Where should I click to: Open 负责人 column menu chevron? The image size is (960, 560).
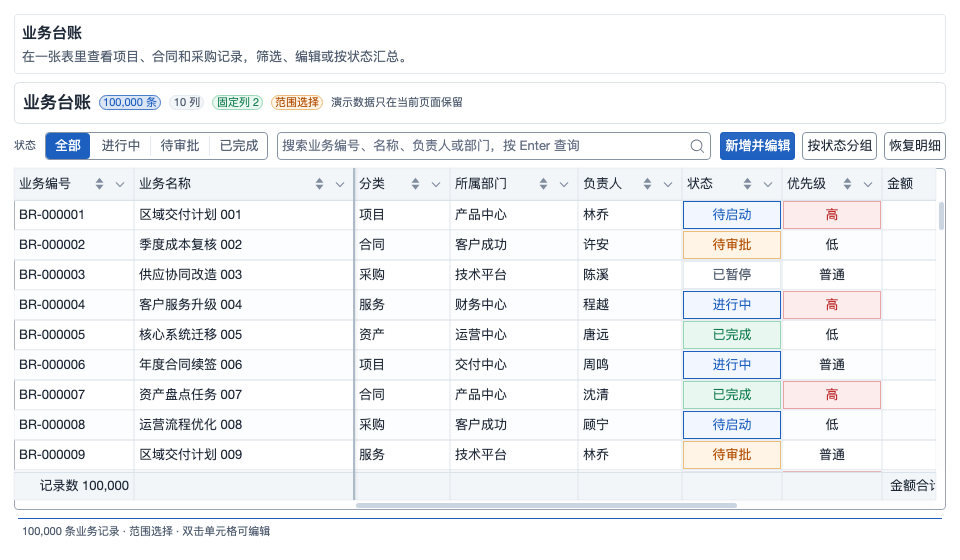(x=668, y=184)
